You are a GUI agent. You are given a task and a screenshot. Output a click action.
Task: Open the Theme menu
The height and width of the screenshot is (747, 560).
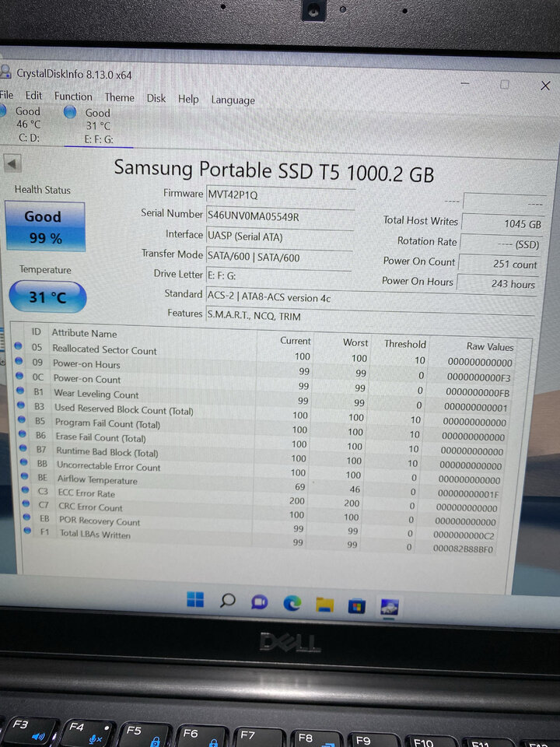coord(120,97)
